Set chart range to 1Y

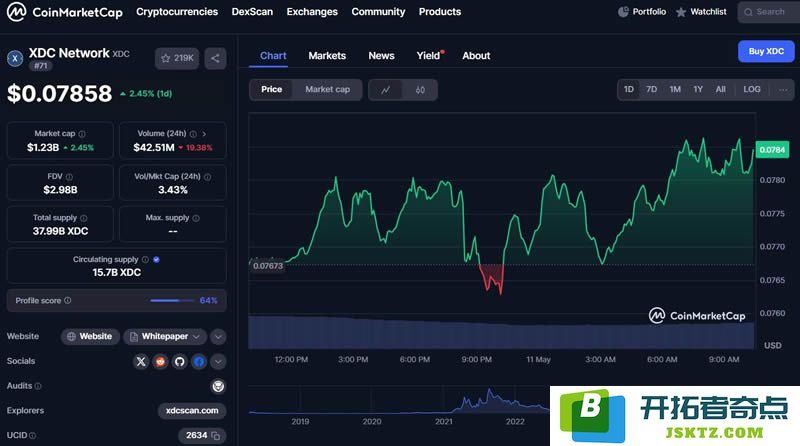(x=698, y=89)
